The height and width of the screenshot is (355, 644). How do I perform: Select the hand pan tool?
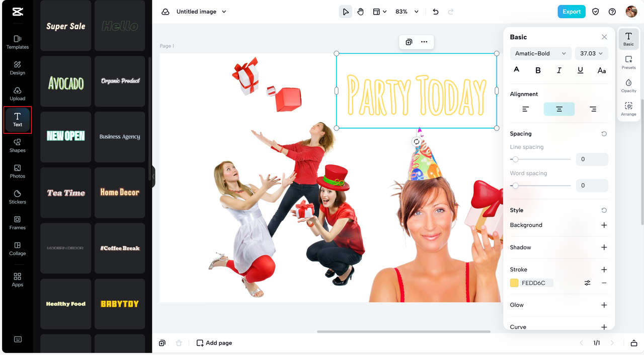[x=360, y=12]
